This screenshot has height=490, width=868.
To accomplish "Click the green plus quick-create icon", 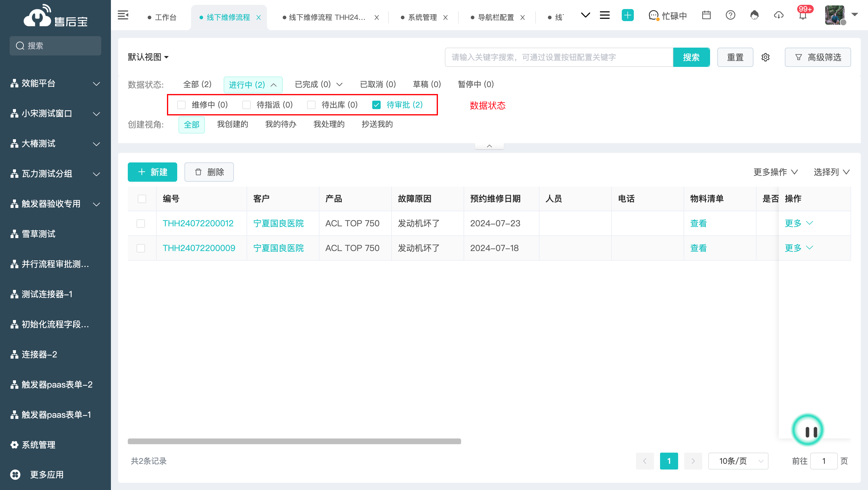I will (627, 15).
